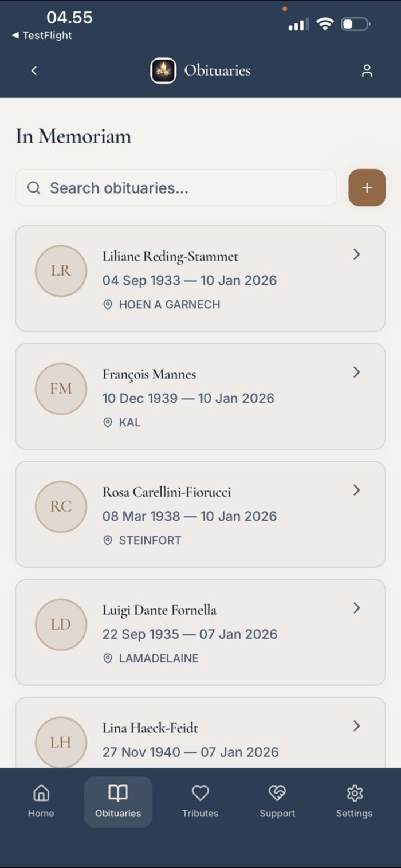Open the Settings tab
This screenshot has height=868, width=401.
tap(354, 801)
